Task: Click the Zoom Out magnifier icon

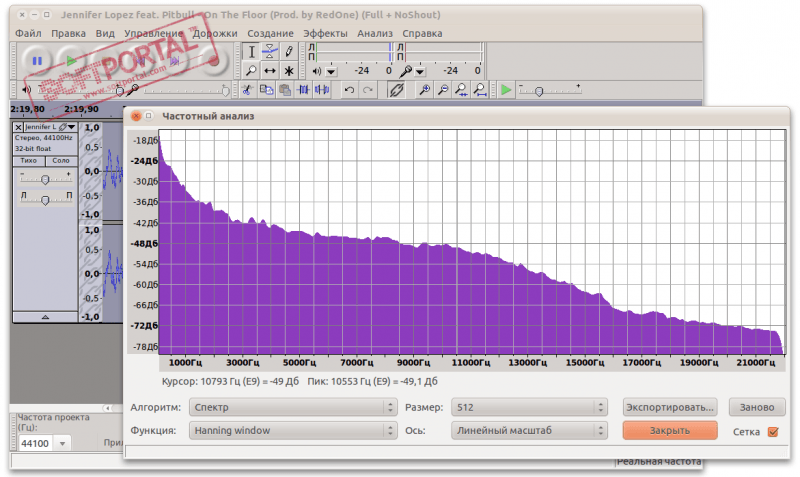Action: tap(443, 90)
